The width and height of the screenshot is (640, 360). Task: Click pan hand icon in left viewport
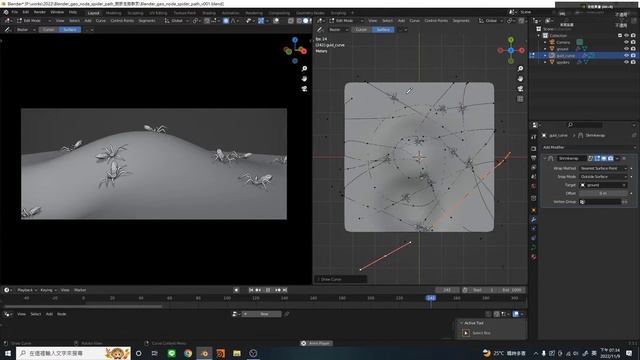click(304, 78)
